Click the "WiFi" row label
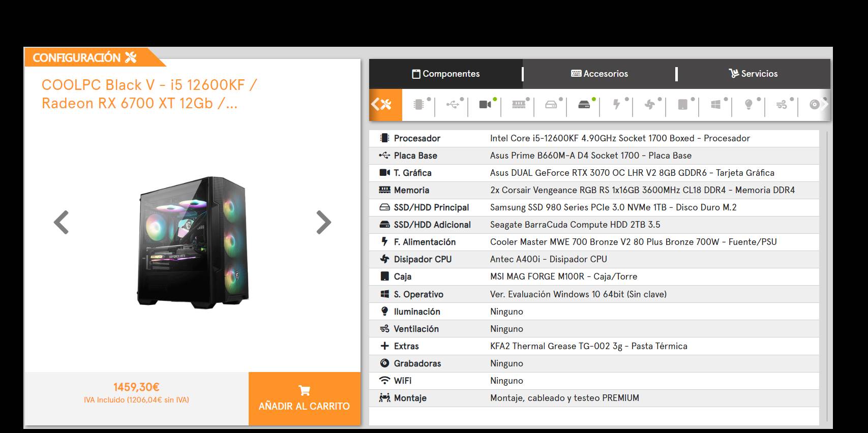This screenshot has height=433, width=868. (x=403, y=381)
